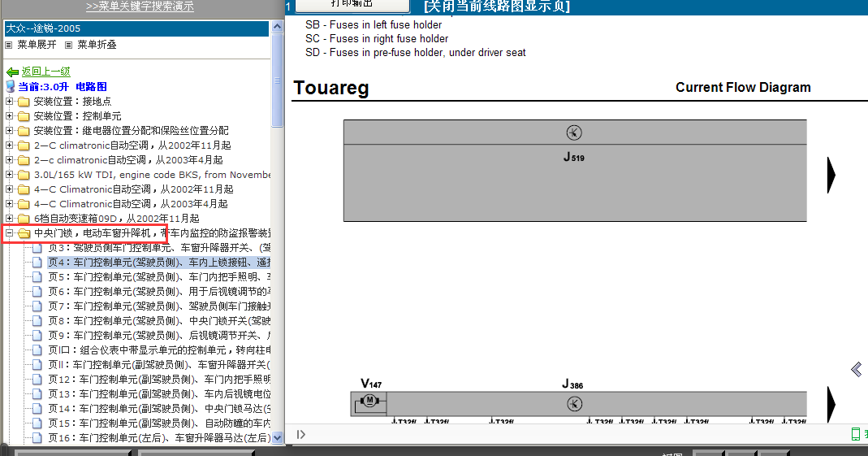Image resolution: width=868 pixels, height=456 pixels.
Task: Open 页IO：组合仪表中带显示单元的控制单元
Action: [x=159, y=350]
